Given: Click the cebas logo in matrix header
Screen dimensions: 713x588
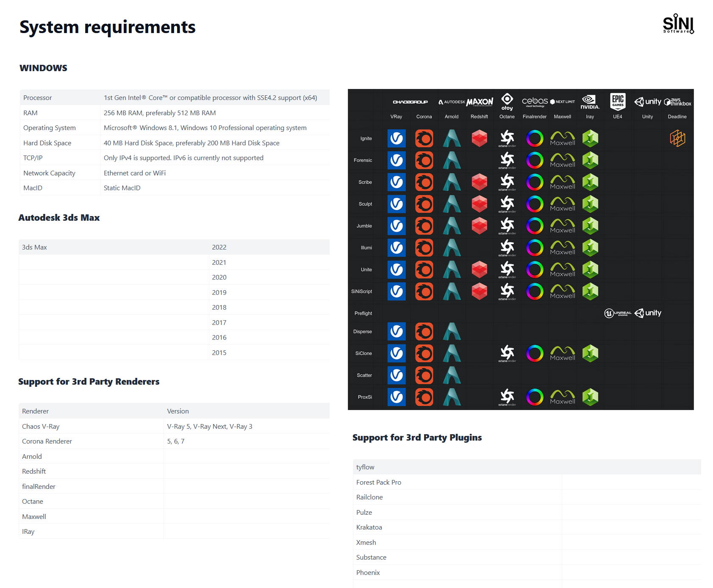Looking at the screenshot, I should click(535, 102).
